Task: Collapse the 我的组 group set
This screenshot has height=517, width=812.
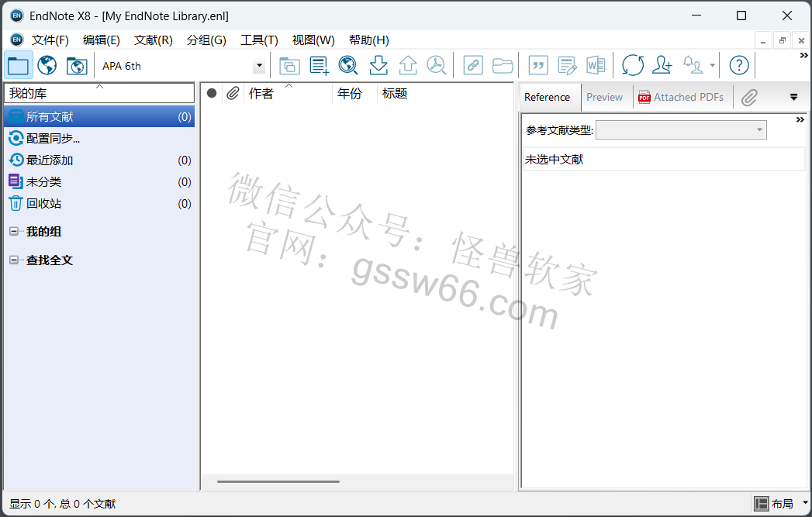Action: tap(14, 232)
